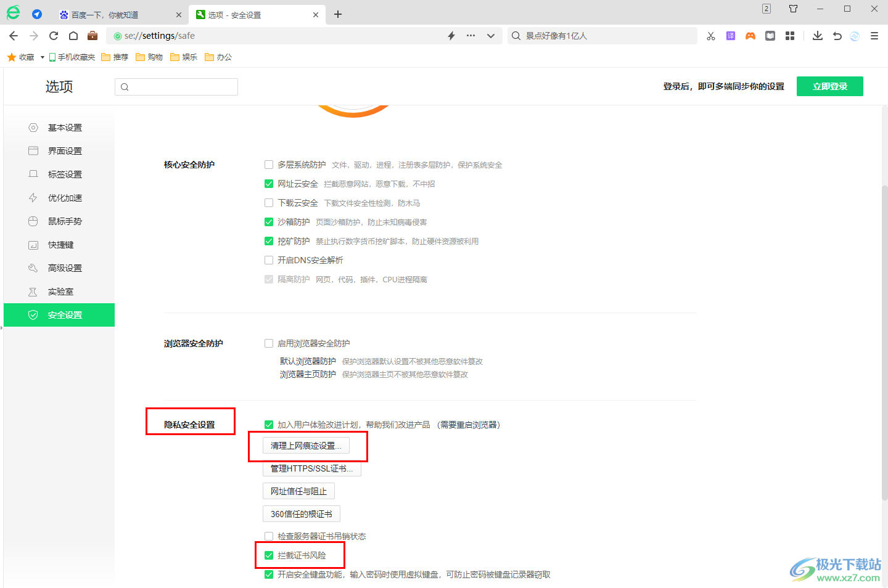Go forward with the forward arrow
The image size is (888, 588).
click(x=34, y=36)
